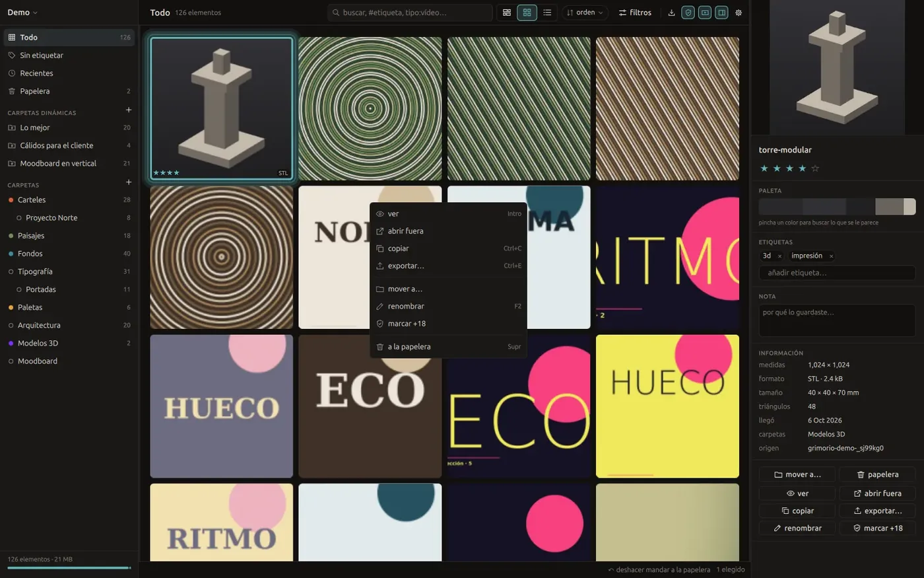This screenshot has width=924, height=578.
Task: Click the nota text area
Action: pos(837,320)
